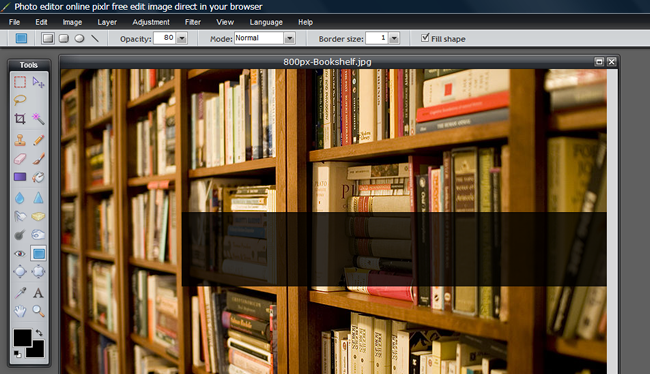Select the Move tool
The width and height of the screenshot is (650, 374).
[x=38, y=82]
